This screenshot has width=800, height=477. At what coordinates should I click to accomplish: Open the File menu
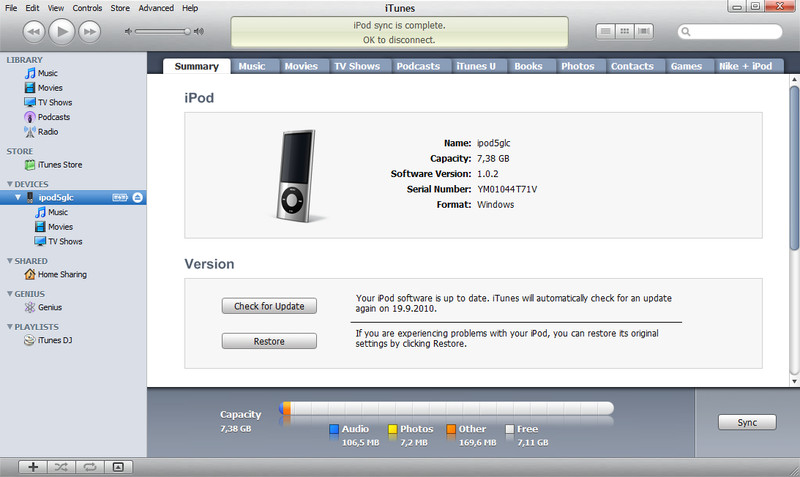(x=11, y=8)
